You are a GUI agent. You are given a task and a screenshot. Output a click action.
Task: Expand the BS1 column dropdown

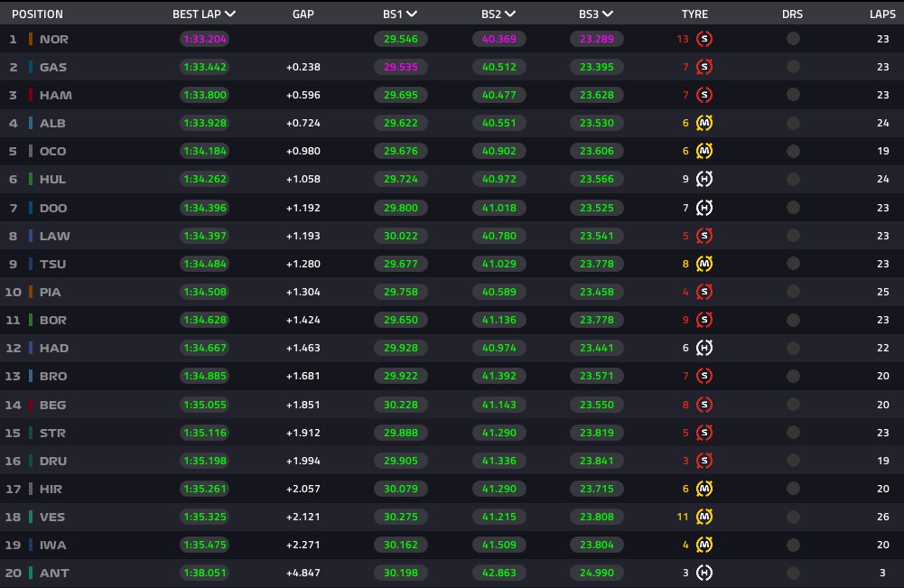pos(399,14)
